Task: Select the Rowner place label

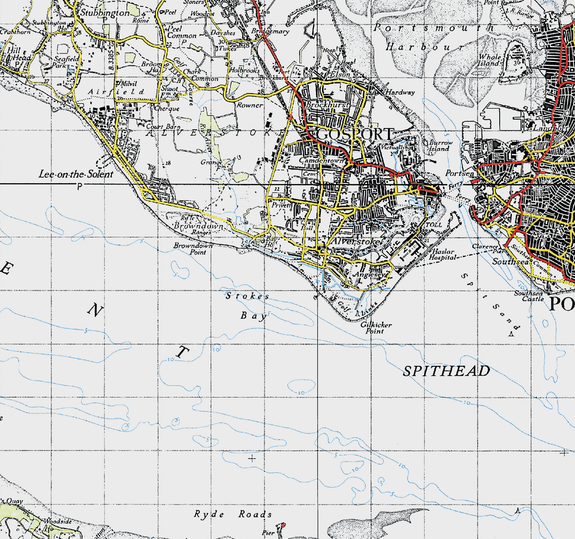Action: click(249, 105)
